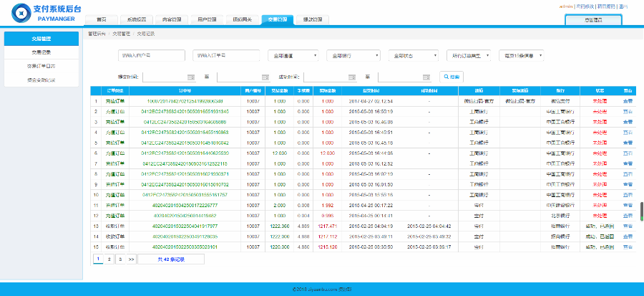
Task: Open the tab between 用户管理 and 交易管理
Action: (243, 20)
